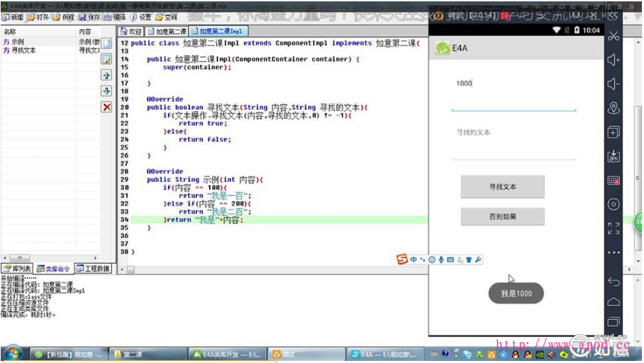Click the red X delete button beside list

pyautogui.click(x=107, y=107)
